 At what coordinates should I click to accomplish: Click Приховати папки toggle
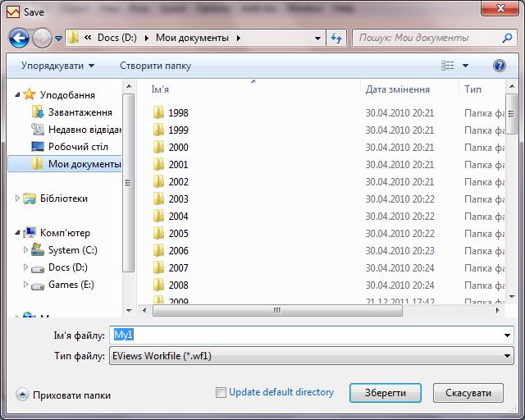pyautogui.click(x=64, y=395)
